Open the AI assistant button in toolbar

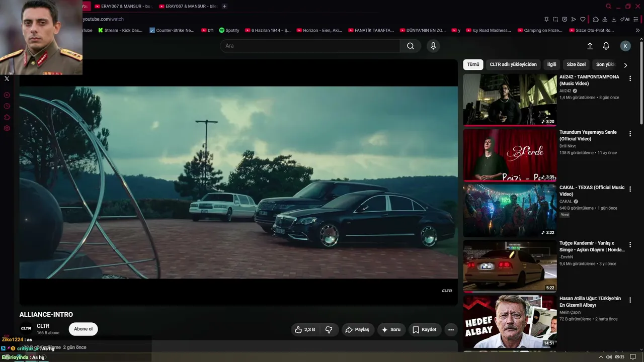[625, 19]
